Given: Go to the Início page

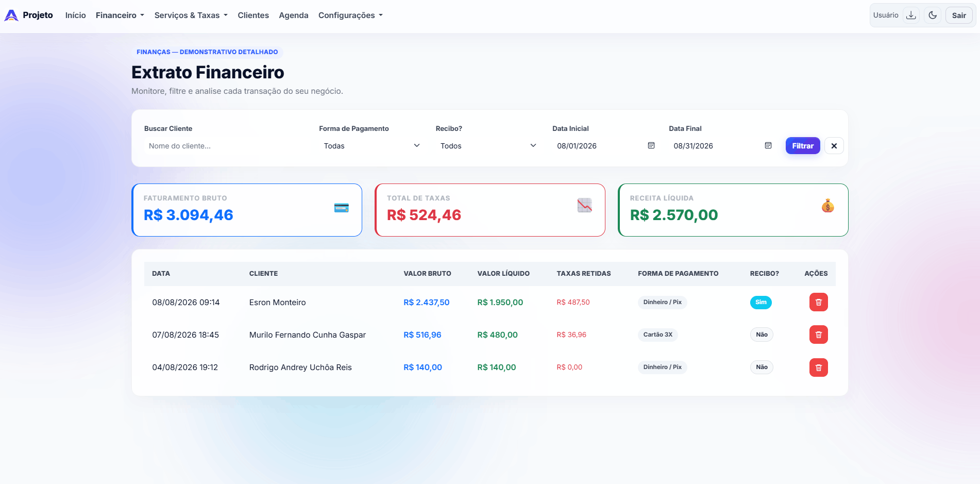Looking at the screenshot, I should click(x=76, y=15).
